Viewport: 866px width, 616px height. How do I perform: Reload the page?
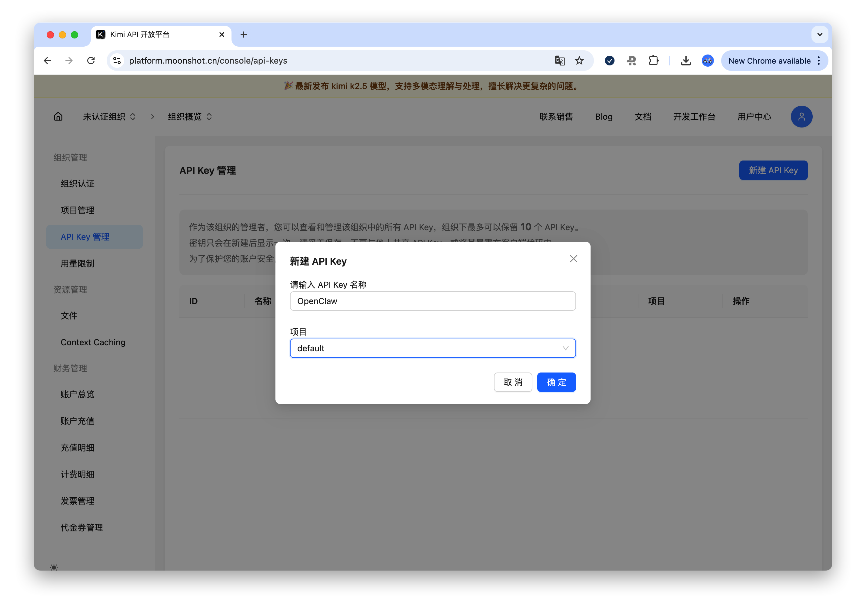(x=91, y=61)
